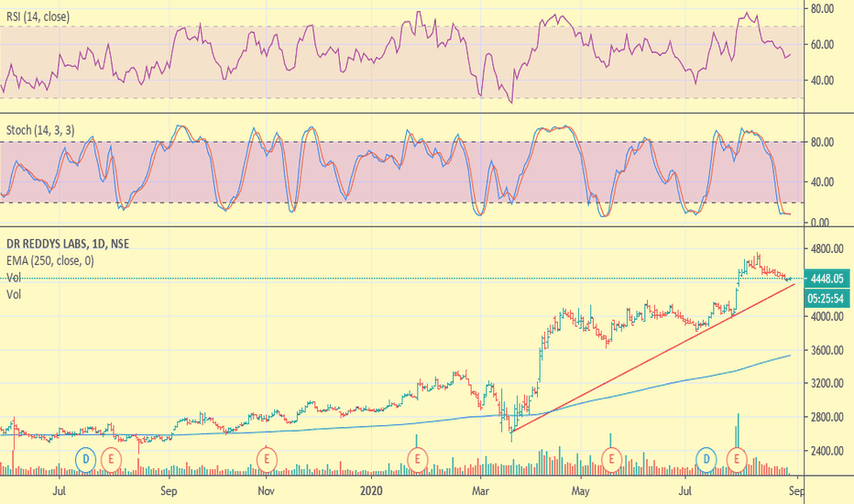854x504 pixels.
Task: Click the Nov label on the time axis
Action: coord(266,491)
